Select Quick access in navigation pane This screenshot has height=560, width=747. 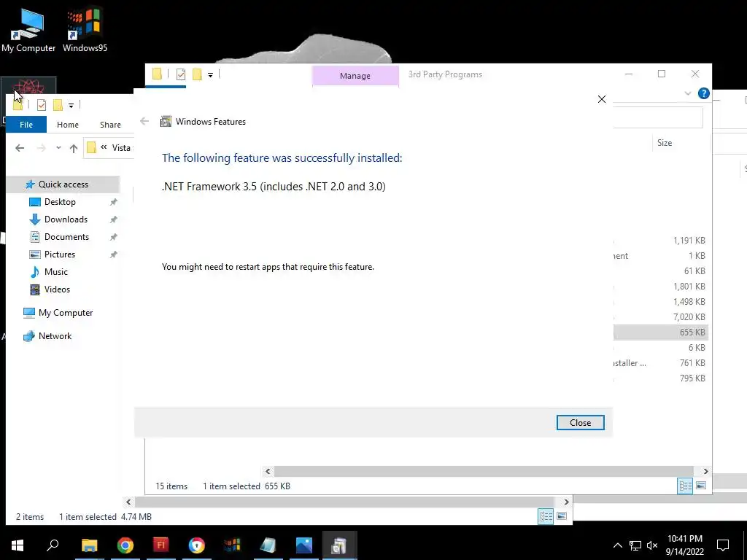click(x=63, y=184)
